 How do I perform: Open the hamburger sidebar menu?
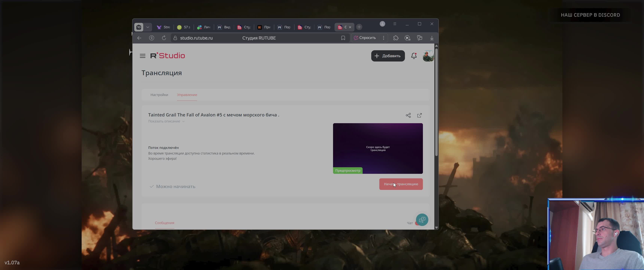tap(142, 56)
